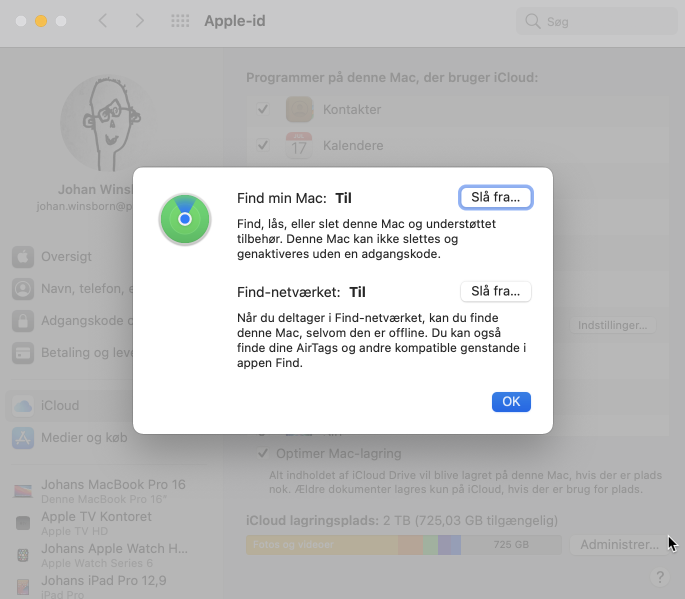
Task: Click 'Programmer på denne Mac' heading
Action: 392,77
